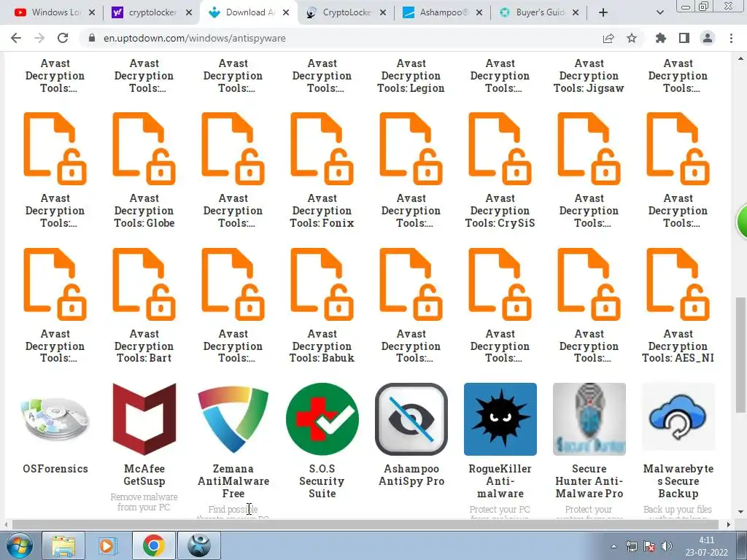Image resolution: width=747 pixels, height=560 pixels.
Task: Open Avast Decryption Tools: Jigsaw link
Action: 589,76
